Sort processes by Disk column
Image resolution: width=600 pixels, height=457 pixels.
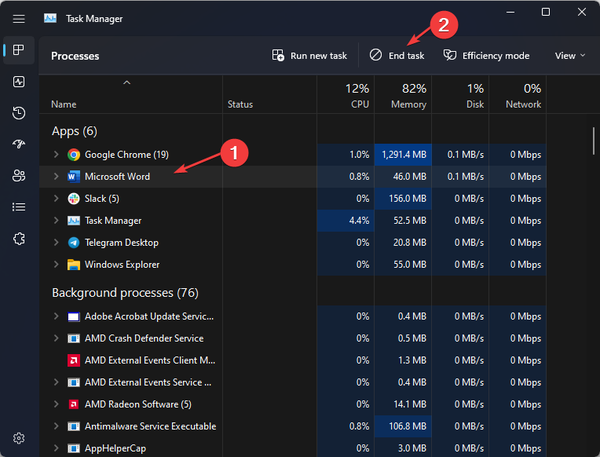460,96
